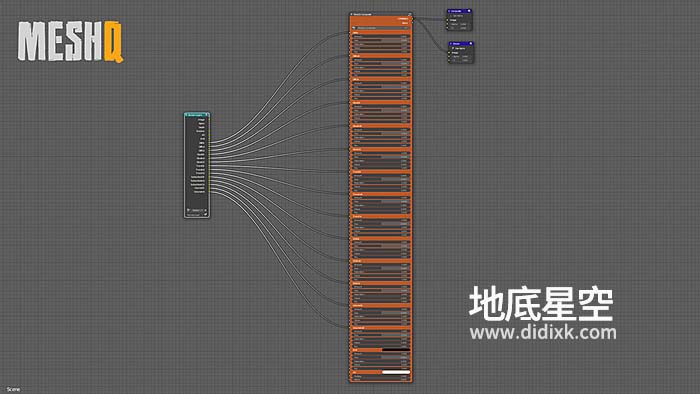The image size is (700, 394).
Task: Collapse the orange MeshQ Composite group node
Action: 352,14
